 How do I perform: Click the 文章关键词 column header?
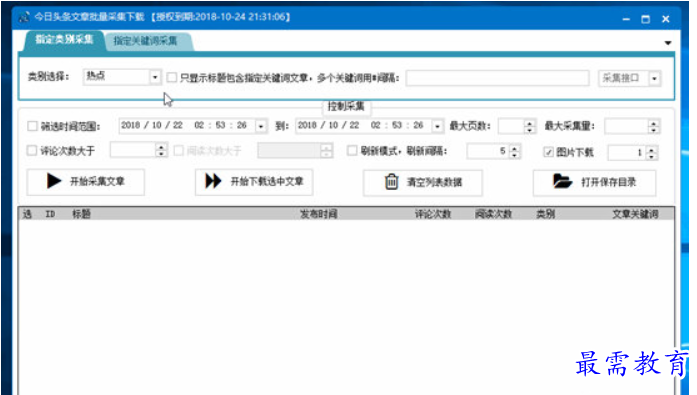pos(635,214)
